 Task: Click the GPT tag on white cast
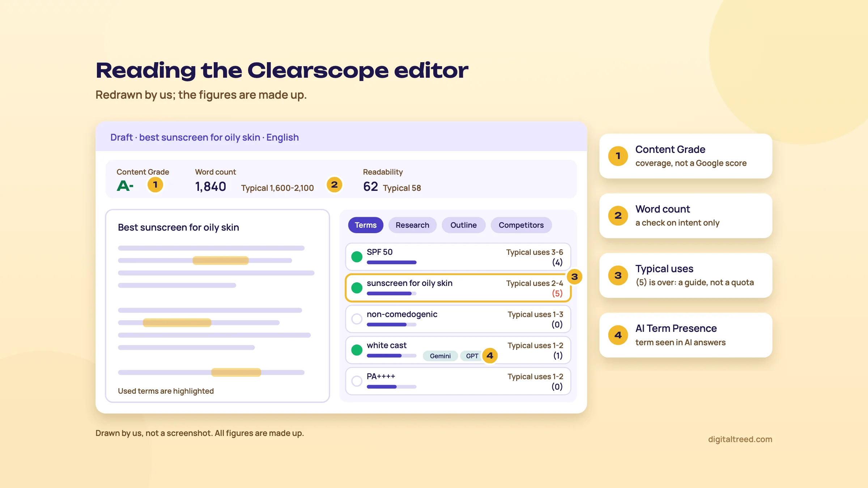tap(472, 356)
